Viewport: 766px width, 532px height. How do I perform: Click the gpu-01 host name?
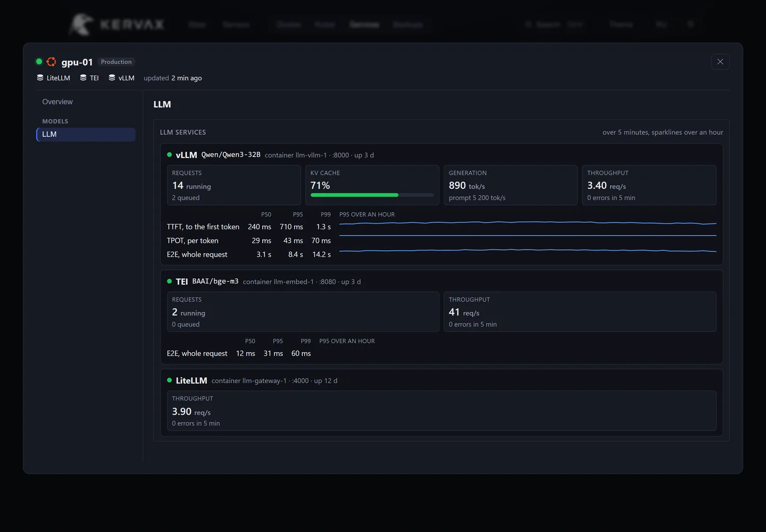[x=77, y=62]
